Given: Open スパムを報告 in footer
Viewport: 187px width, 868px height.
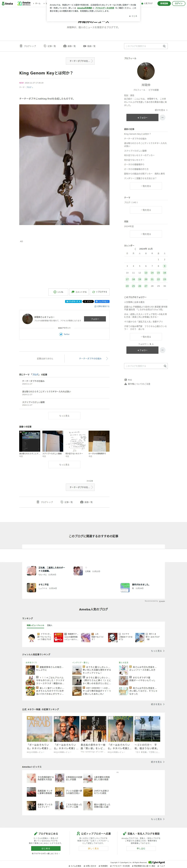Looking at the screenshot, I should (x=75, y=866).
